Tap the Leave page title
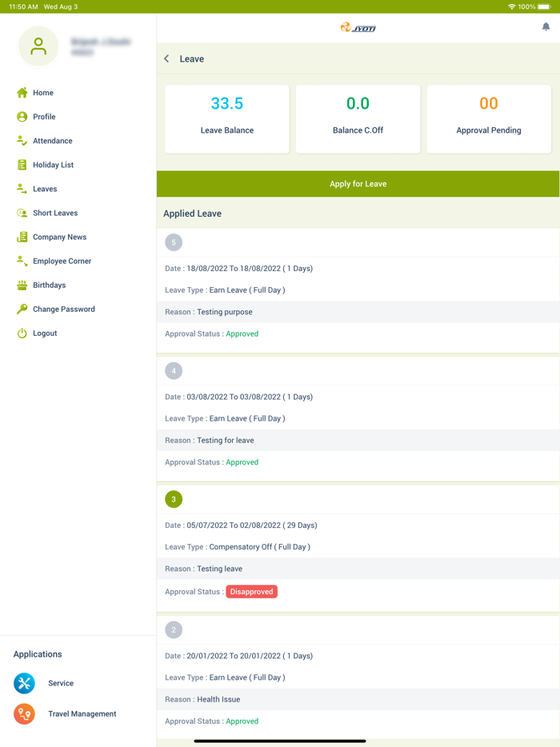 tap(191, 59)
